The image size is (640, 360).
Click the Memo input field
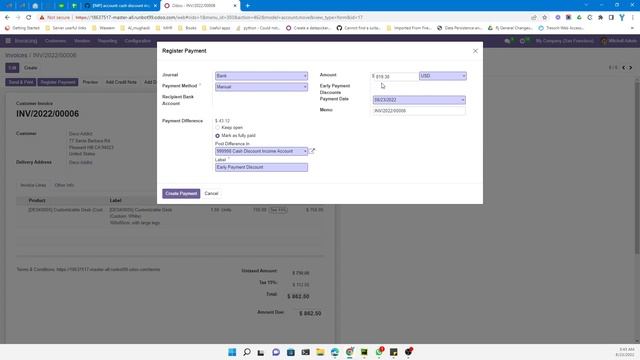click(419, 111)
